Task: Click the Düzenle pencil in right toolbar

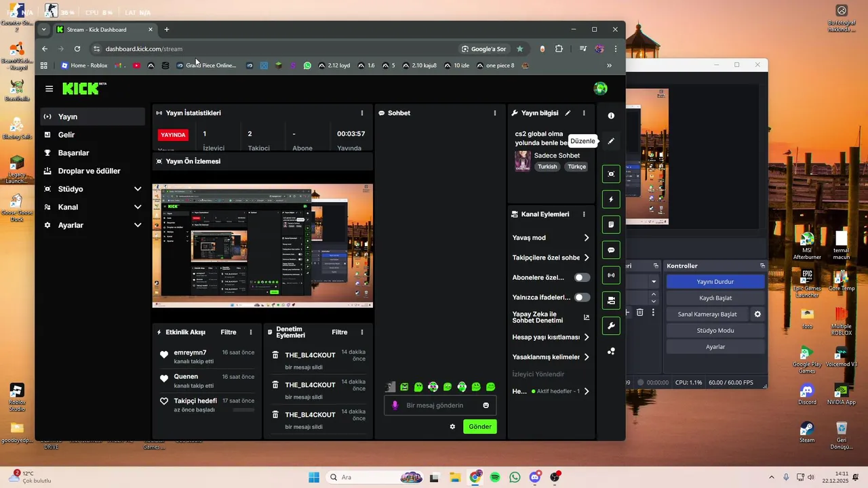Action: pyautogui.click(x=611, y=141)
